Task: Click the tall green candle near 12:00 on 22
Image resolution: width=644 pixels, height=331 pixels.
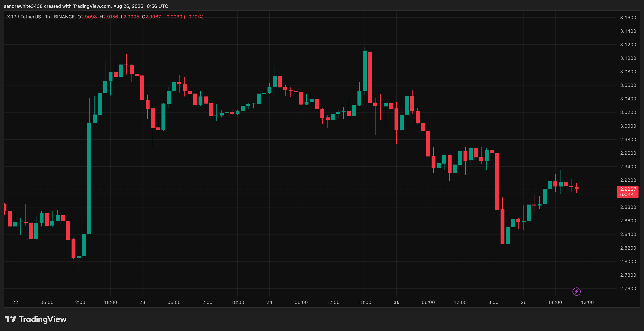Action: [x=89, y=178]
